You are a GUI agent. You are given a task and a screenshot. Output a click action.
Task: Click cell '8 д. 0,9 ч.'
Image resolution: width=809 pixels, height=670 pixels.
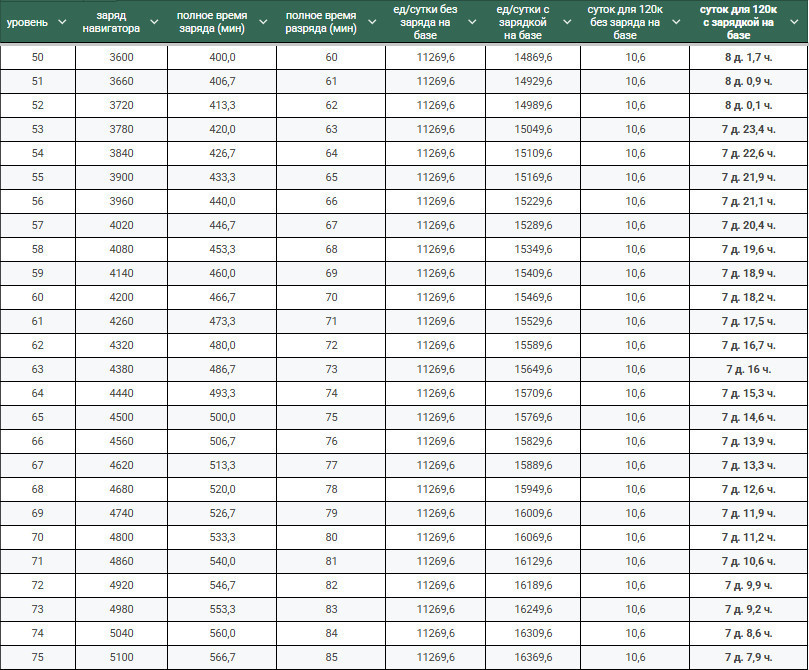749,81
